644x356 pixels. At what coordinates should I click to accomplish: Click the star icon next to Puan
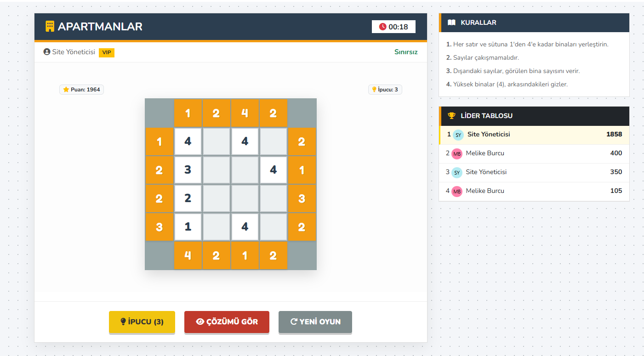click(66, 90)
